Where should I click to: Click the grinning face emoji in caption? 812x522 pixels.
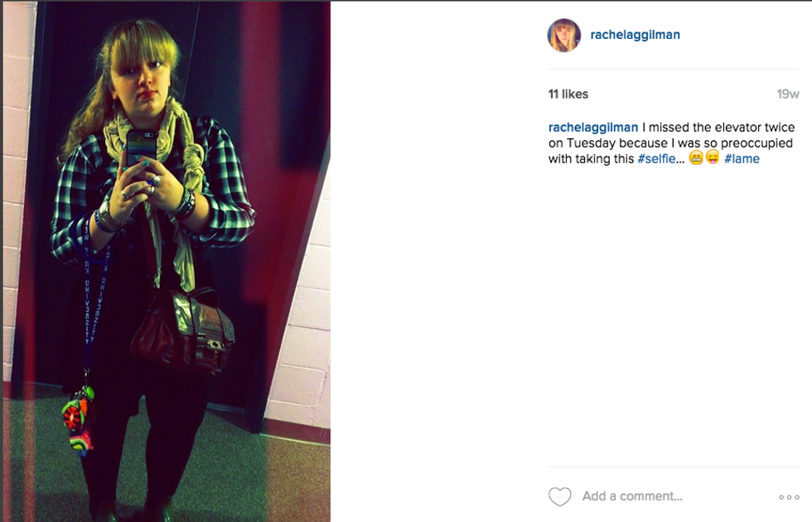click(696, 158)
